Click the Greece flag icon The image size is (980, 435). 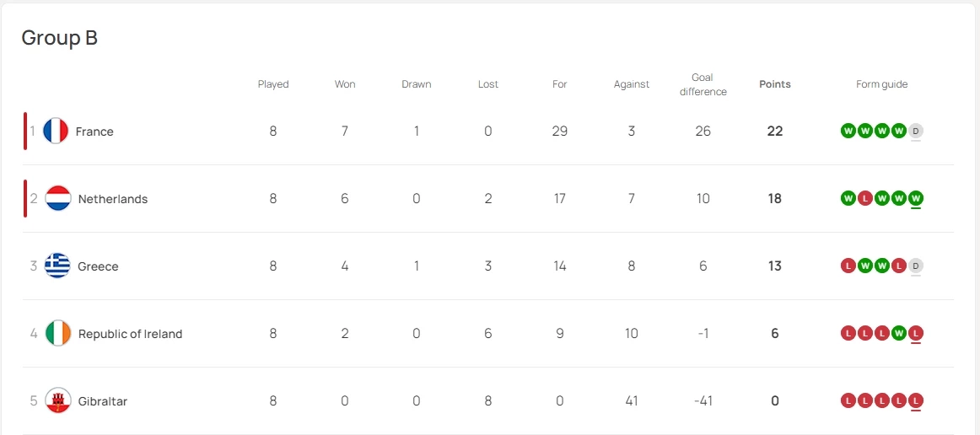(x=57, y=266)
